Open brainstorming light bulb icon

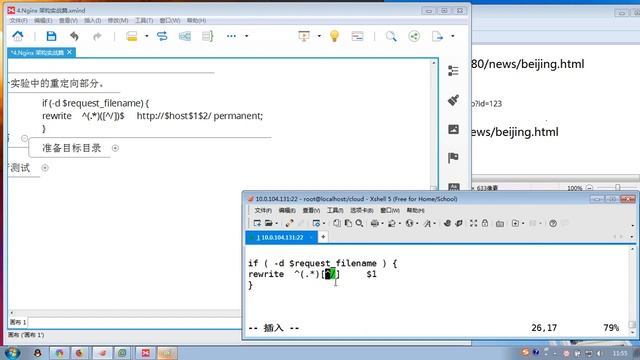(334, 36)
